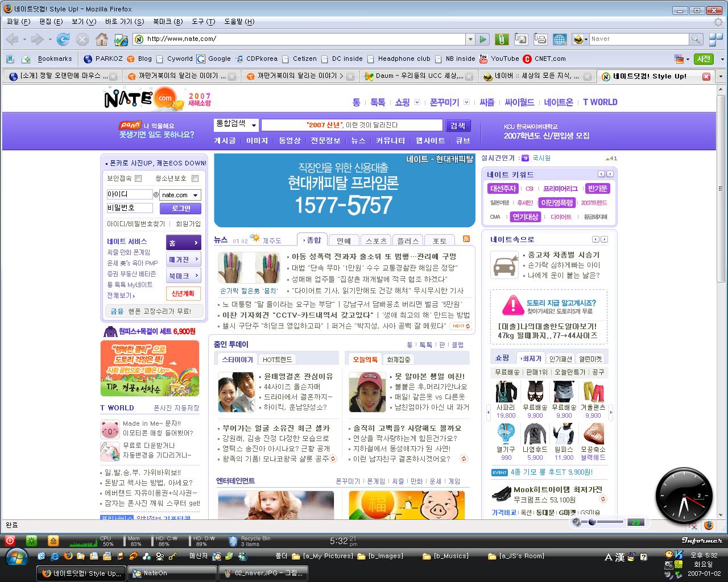Click the main Nate search input field

click(x=351, y=125)
